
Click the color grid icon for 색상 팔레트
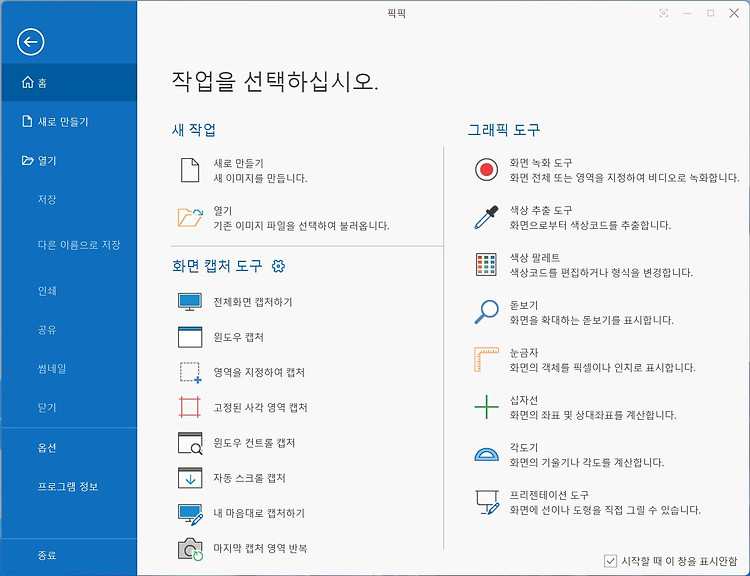pyautogui.click(x=486, y=265)
